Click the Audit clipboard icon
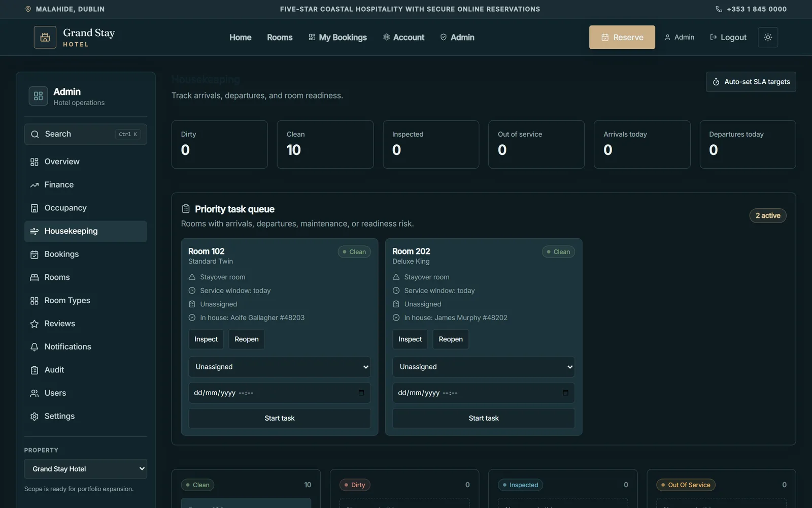The width and height of the screenshot is (812, 508). (x=35, y=370)
